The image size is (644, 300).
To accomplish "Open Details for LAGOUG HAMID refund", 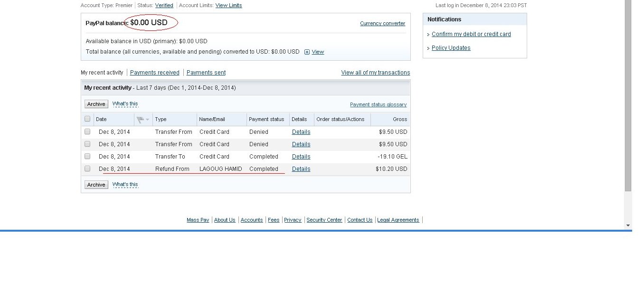I will pos(301,169).
